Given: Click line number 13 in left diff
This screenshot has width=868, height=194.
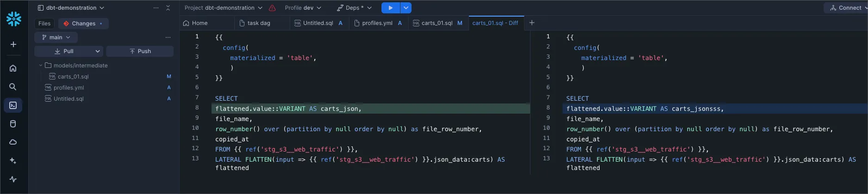Looking at the screenshot, I should click(x=195, y=158).
